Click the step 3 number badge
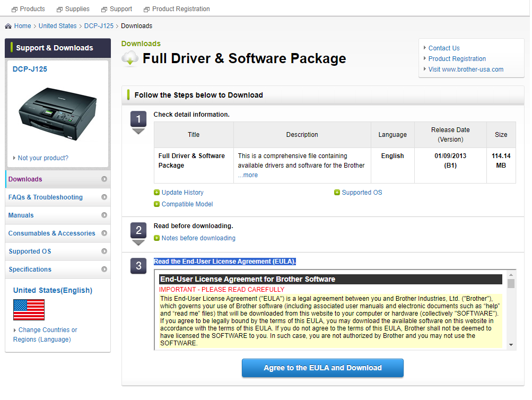Screen dimensions: 532x400 [x=138, y=266]
